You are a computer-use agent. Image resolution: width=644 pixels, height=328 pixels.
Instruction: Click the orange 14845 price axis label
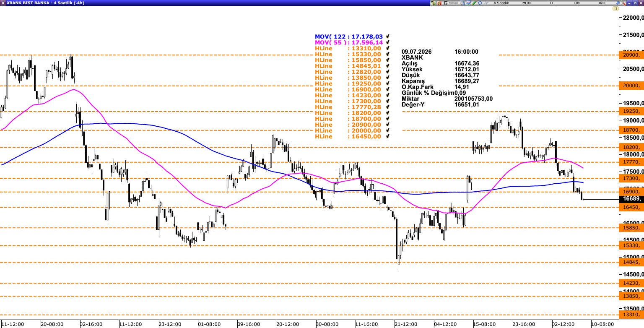tap(631, 262)
